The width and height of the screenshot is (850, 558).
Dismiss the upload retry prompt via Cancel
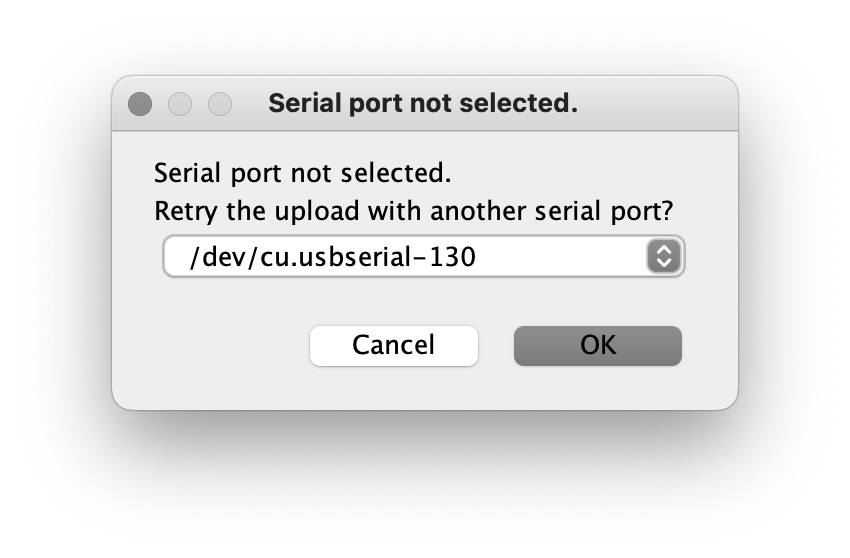coord(394,345)
